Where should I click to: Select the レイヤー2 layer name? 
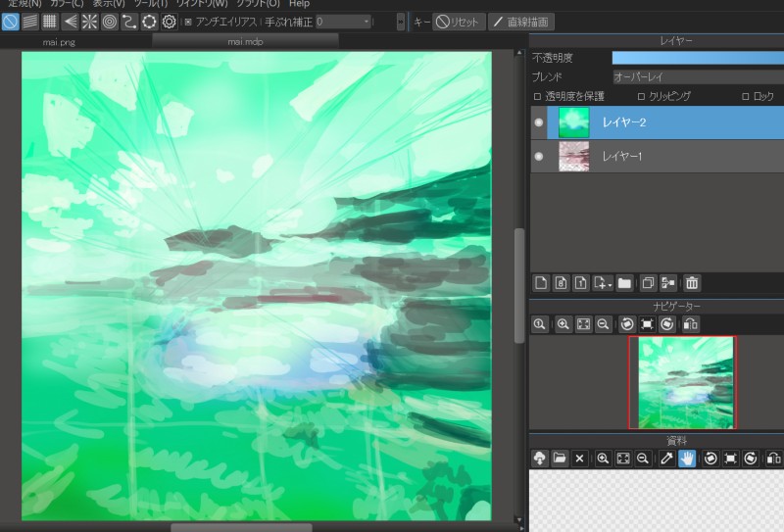click(x=624, y=122)
